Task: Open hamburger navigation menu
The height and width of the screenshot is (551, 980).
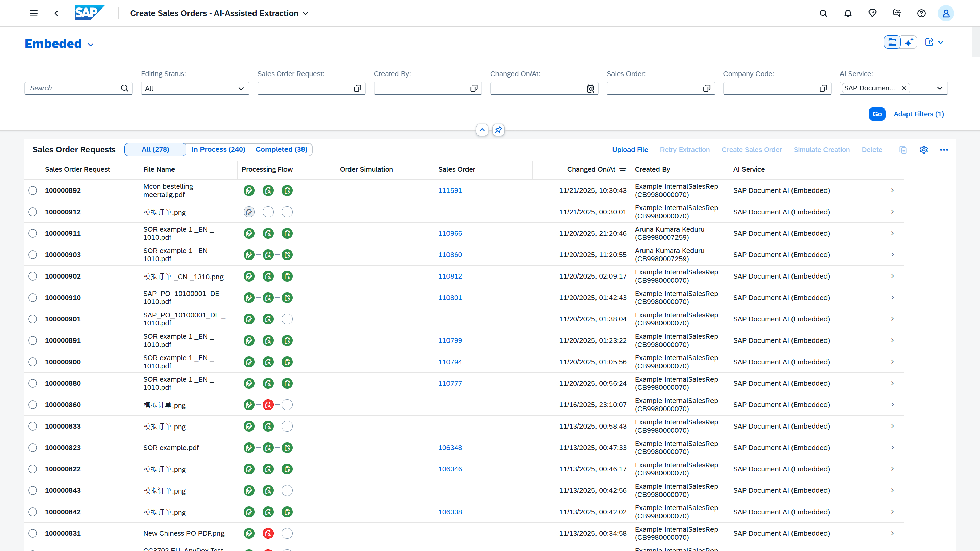Action: pos(33,13)
